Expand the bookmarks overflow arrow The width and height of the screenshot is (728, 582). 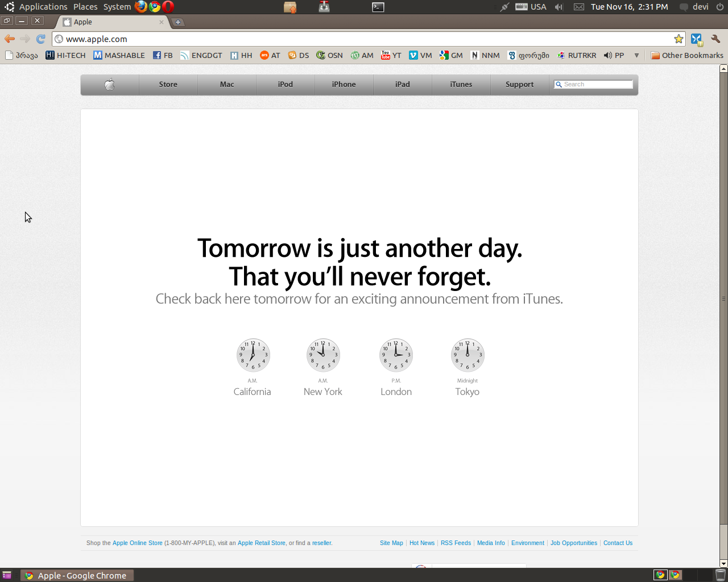coord(636,55)
